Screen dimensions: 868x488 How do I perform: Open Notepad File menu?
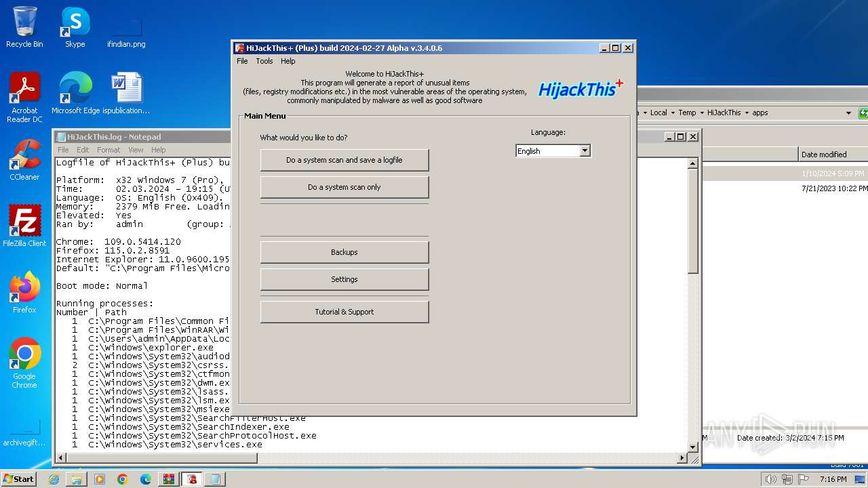(x=63, y=150)
